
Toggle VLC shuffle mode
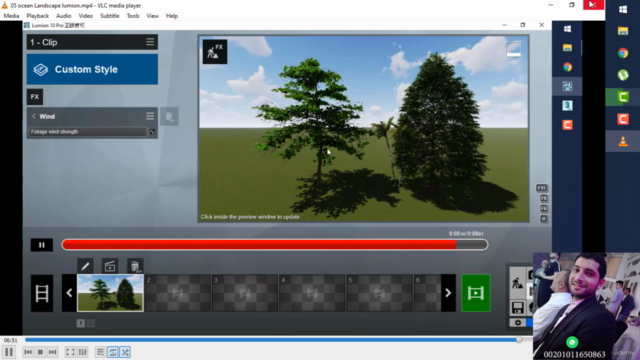pos(125,352)
